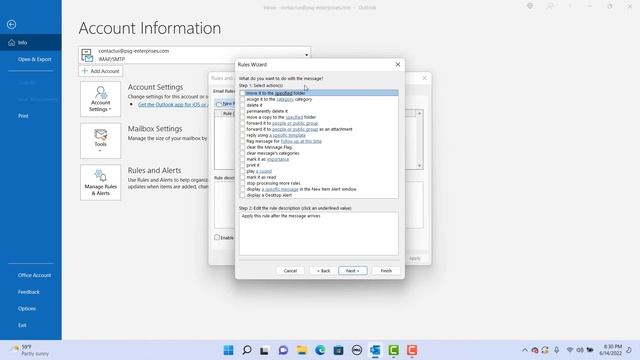
Task: Click the premium diamond icon in title bar
Action: pos(530,6)
